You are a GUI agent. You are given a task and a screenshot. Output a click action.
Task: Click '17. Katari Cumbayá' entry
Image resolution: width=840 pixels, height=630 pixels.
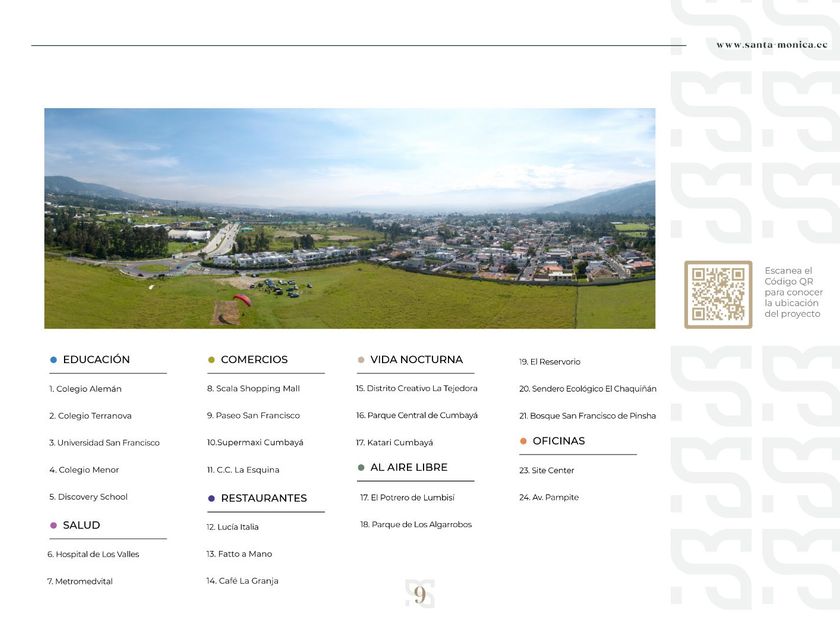(394, 442)
